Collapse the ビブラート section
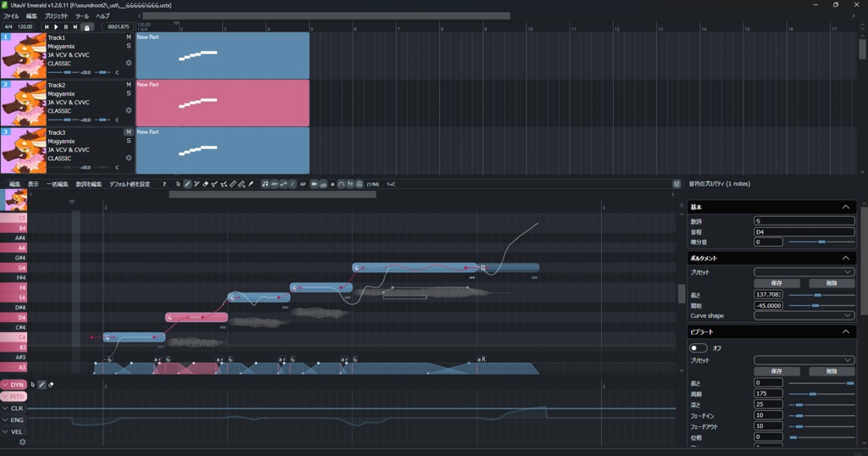Screen dimensions: 868x456 845,331
